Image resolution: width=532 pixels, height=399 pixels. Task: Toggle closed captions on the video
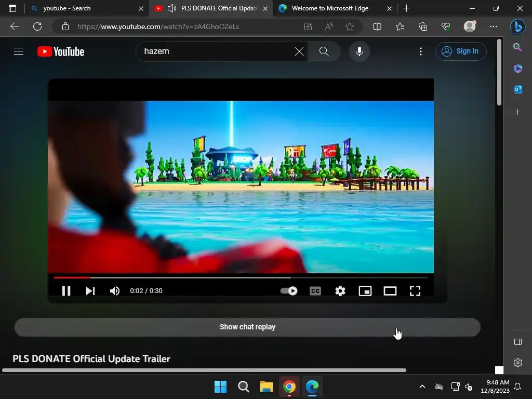click(315, 291)
